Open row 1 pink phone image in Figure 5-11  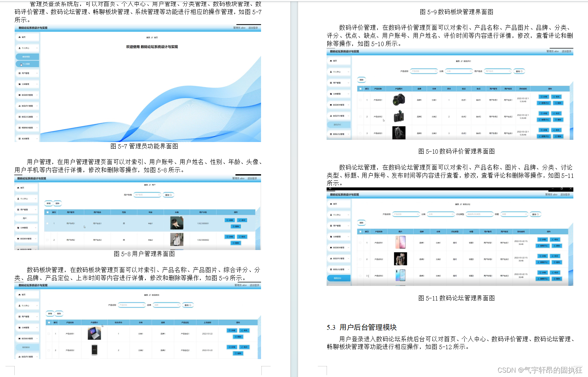(x=401, y=242)
